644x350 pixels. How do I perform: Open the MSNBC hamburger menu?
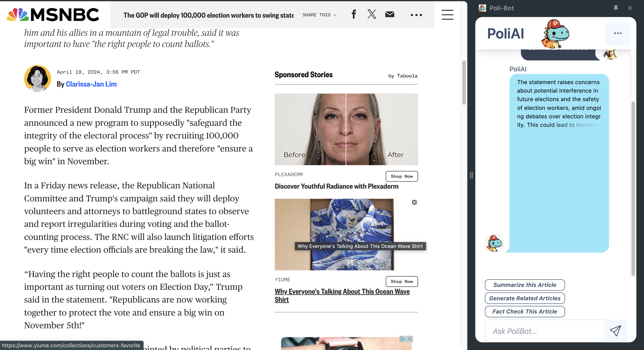(447, 15)
